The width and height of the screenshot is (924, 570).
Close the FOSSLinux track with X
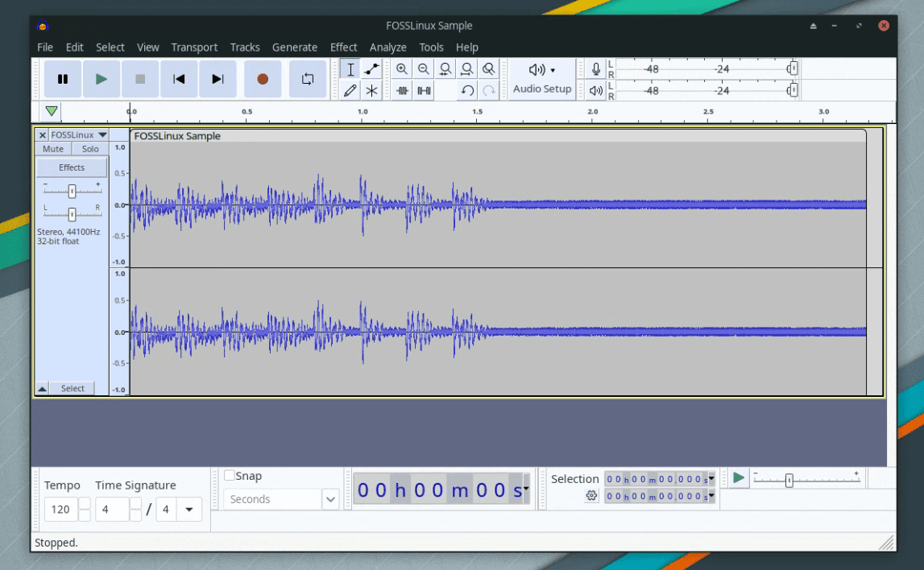coord(43,134)
